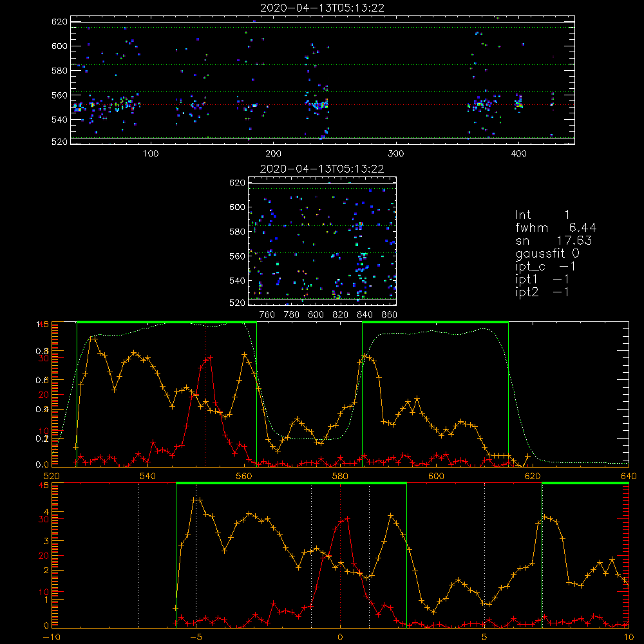
Task: Click the 620 x-axis label of profile plot
Action: 533,476
